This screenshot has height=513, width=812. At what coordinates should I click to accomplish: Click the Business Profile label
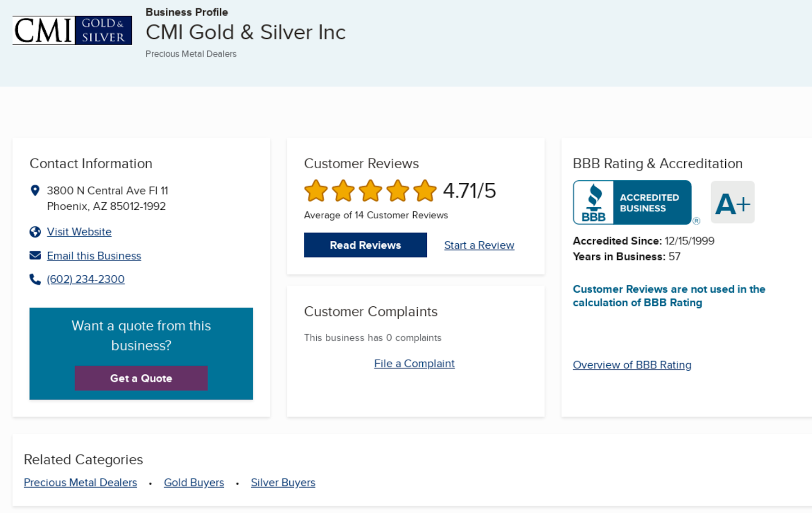[187, 12]
